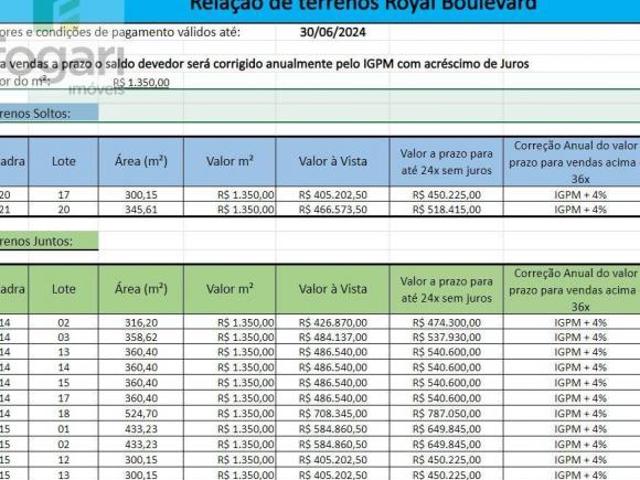
Task: Click area cell 524,70
Action: click(141, 414)
